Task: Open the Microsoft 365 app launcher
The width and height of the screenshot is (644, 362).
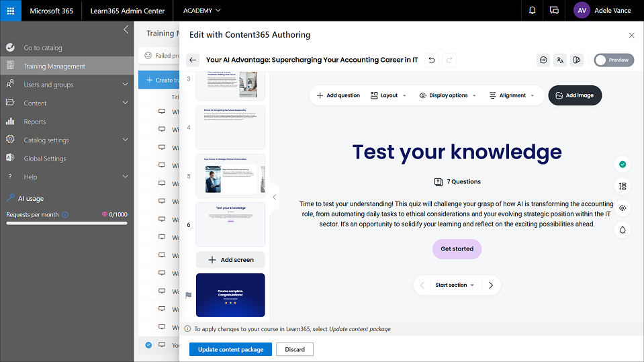Action: pyautogui.click(x=11, y=11)
